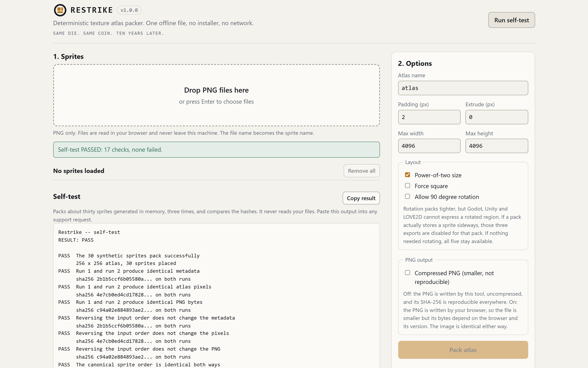Enable the Force square checkbox
This screenshot has height=368, width=588.
coord(408,186)
